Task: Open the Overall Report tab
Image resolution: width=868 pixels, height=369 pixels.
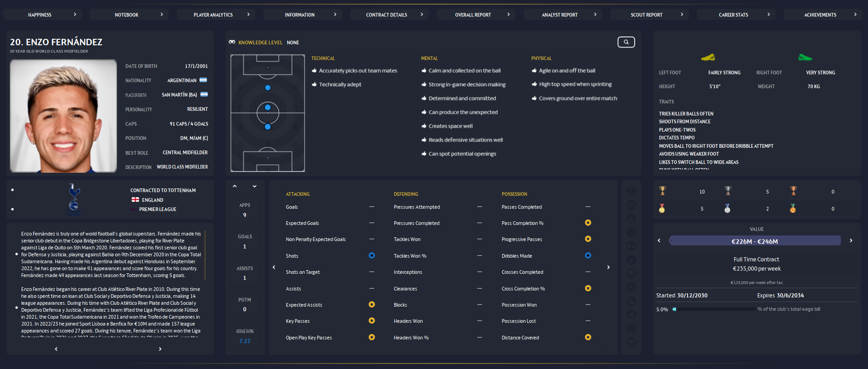Action: point(476,15)
